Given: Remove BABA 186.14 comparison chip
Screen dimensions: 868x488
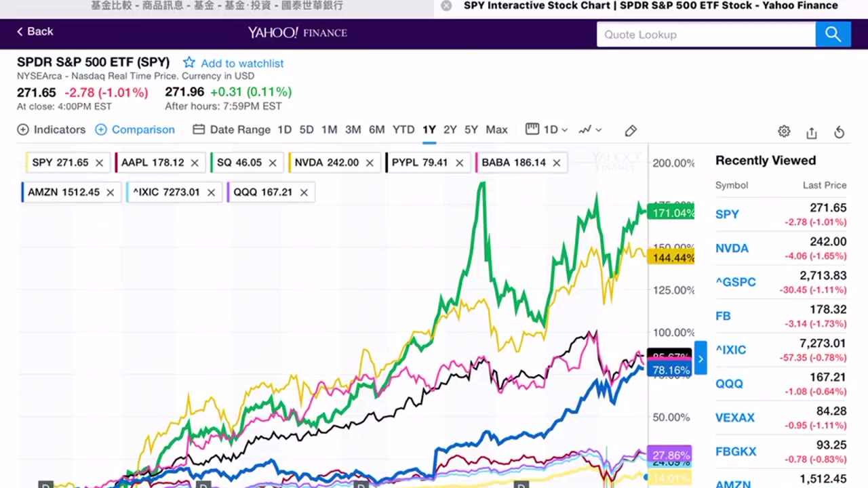Looking at the screenshot, I should pos(557,163).
